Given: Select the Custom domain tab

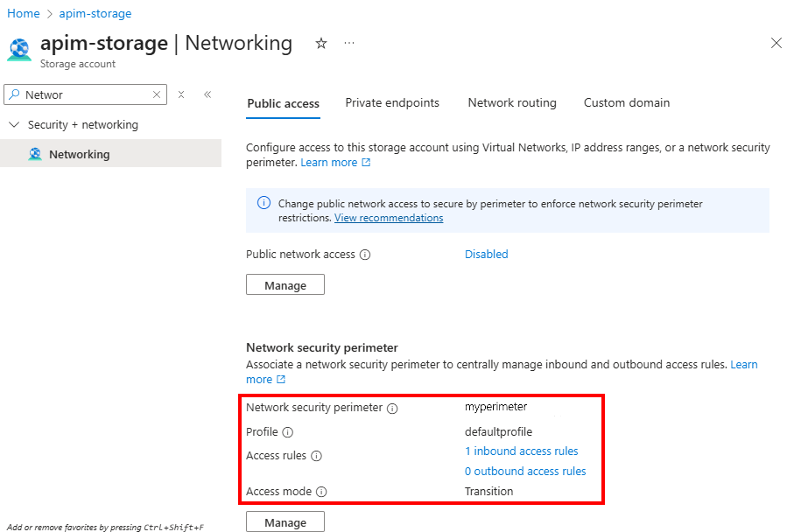Looking at the screenshot, I should (626, 102).
